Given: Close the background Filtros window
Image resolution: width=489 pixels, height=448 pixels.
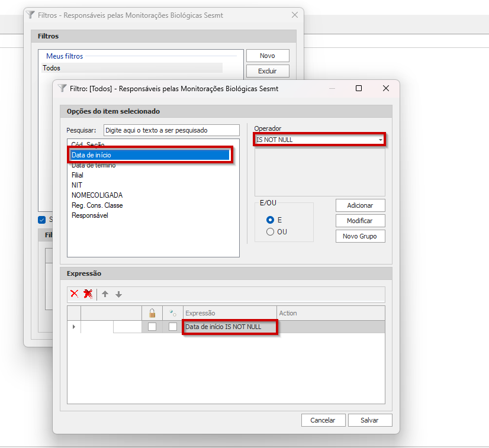Looking at the screenshot, I should (295, 15).
